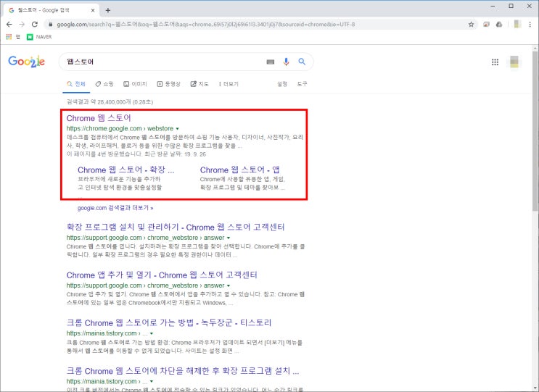Image resolution: width=539 pixels, height=392 pixels.
Task: Open 크롬 Chrome 웹 스토어로 가는 방법 result
Action: click(x=169, y=322)
